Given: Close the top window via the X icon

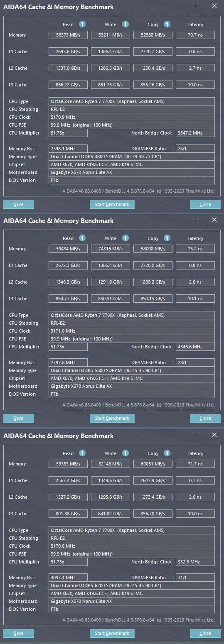Looking at the screenshot, I should click(x=214, y=6).
